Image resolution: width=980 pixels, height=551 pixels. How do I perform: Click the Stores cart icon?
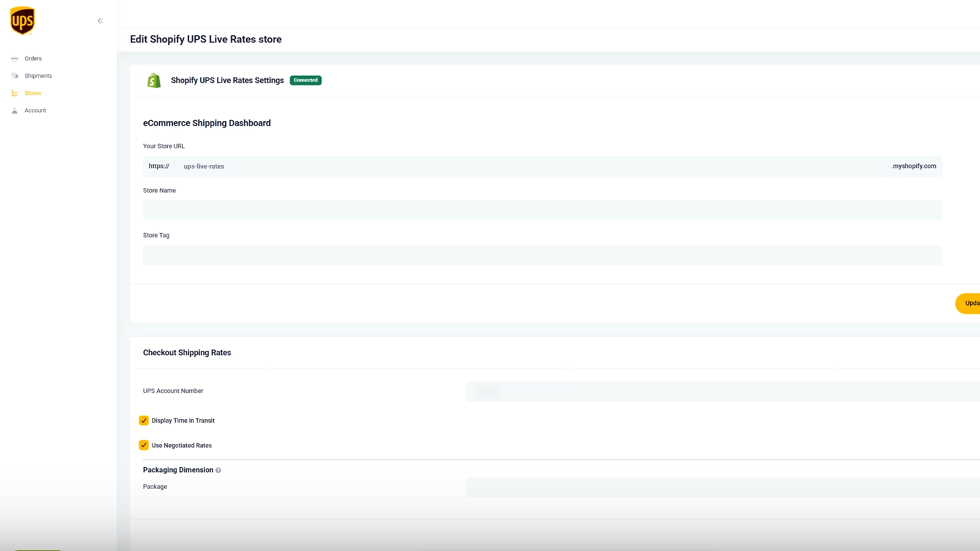[15, 93]
